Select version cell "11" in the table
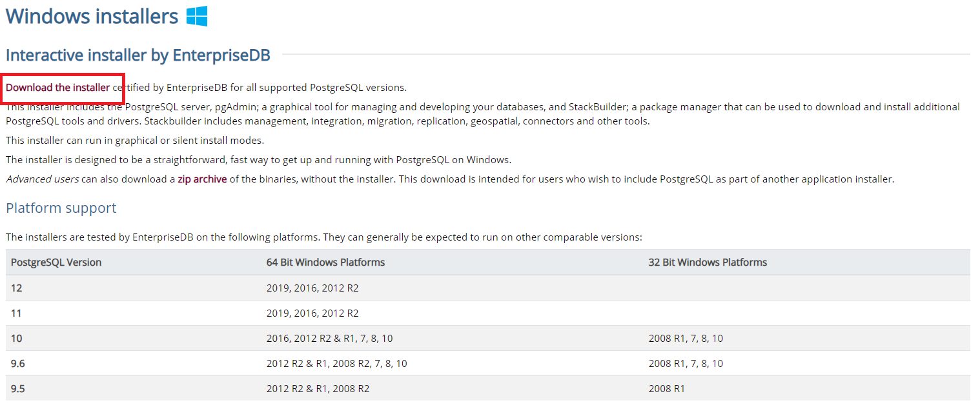 (x=17, y=313)
